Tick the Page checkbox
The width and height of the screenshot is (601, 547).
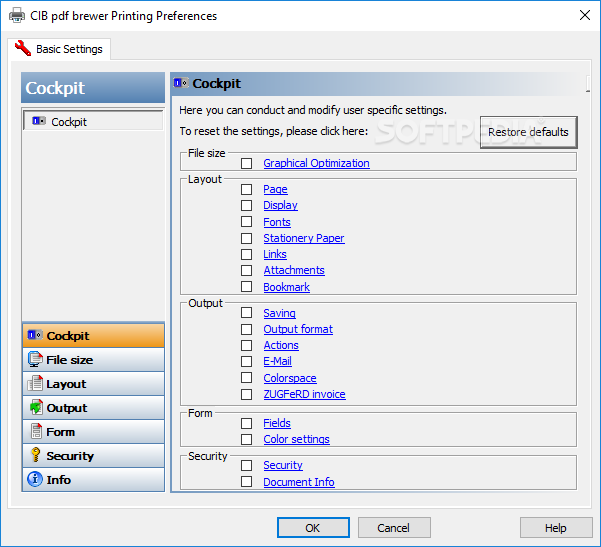click(246, 189)
